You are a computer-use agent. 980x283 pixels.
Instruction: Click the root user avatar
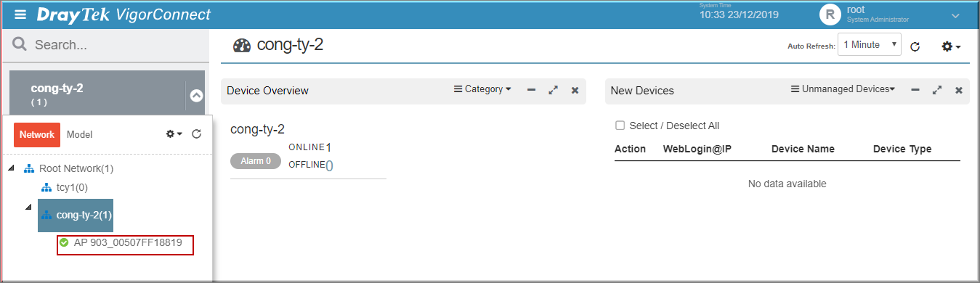coord(830,15)
